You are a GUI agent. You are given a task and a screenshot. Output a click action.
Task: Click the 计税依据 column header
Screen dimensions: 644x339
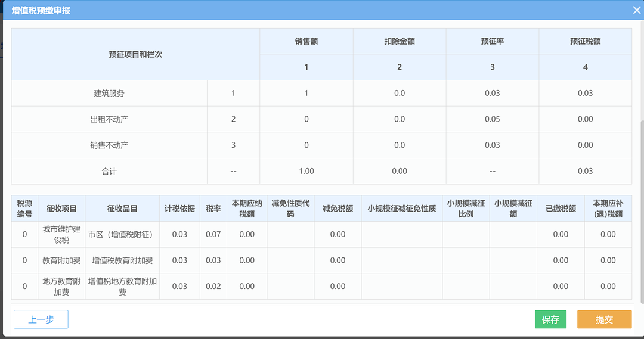179,209
